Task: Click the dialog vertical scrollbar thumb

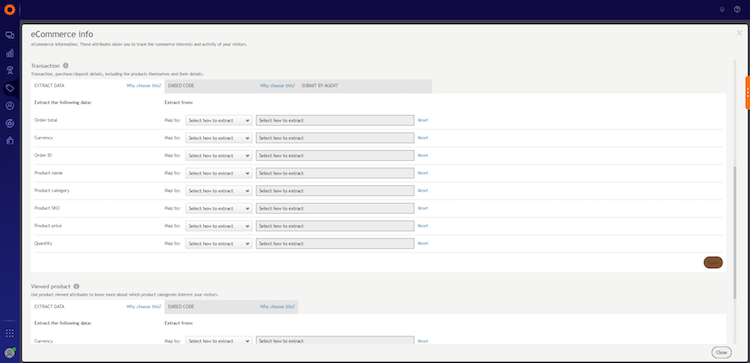Action: pos(735,233)
